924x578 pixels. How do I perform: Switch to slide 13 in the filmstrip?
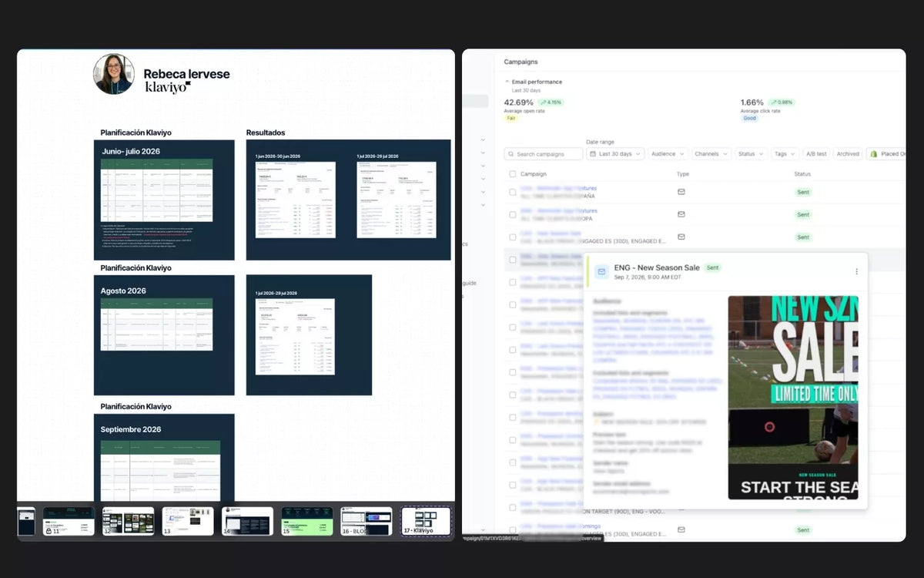188,522
